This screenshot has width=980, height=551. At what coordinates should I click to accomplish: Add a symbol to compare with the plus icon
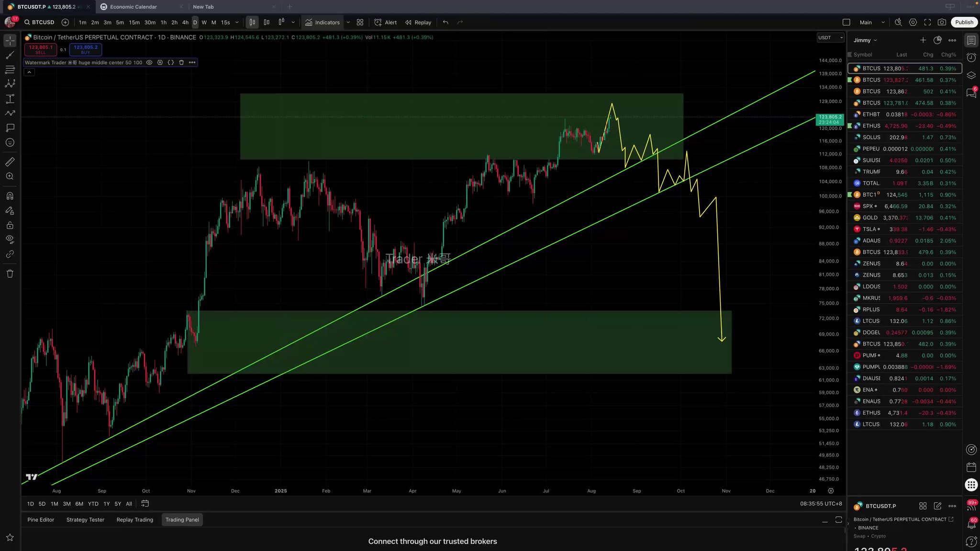(x=66, y=22)
